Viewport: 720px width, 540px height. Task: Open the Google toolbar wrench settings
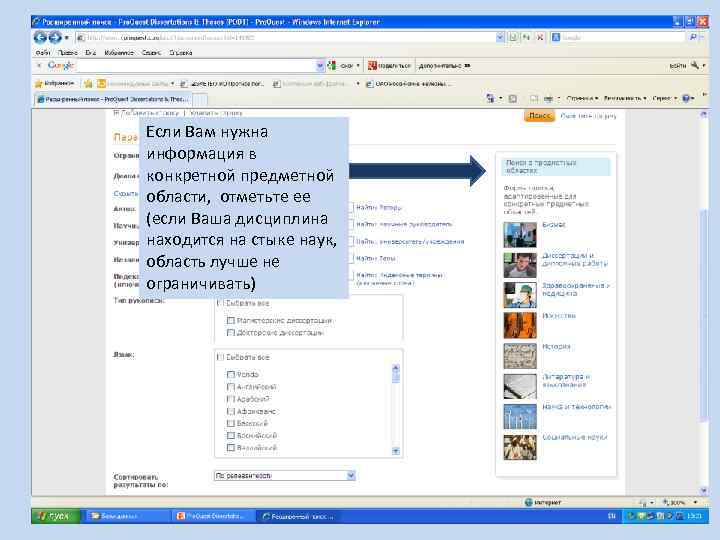695,66
